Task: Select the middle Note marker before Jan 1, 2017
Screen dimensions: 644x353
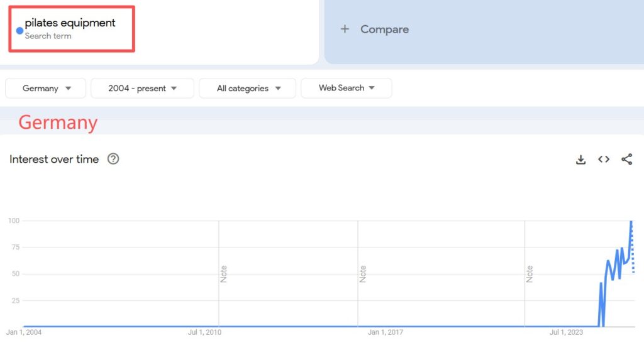Action: click(363, 274)
